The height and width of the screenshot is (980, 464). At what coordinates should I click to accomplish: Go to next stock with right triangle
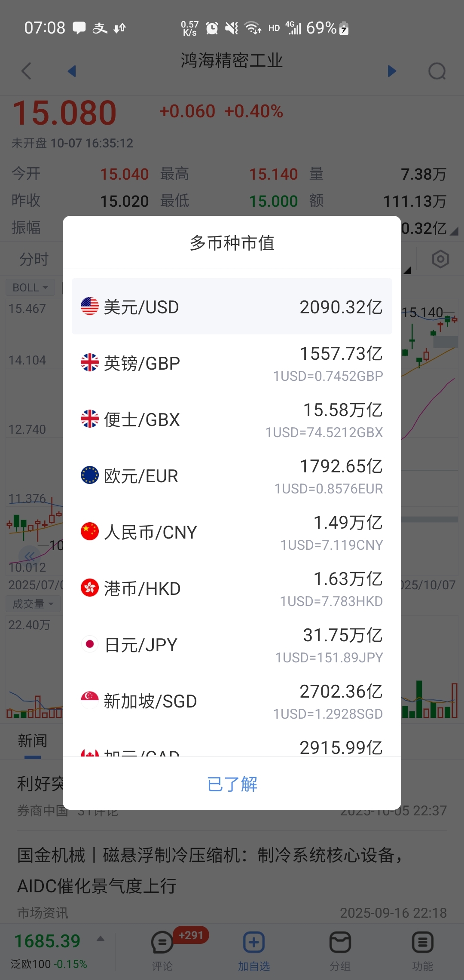[x=391, y=71]
